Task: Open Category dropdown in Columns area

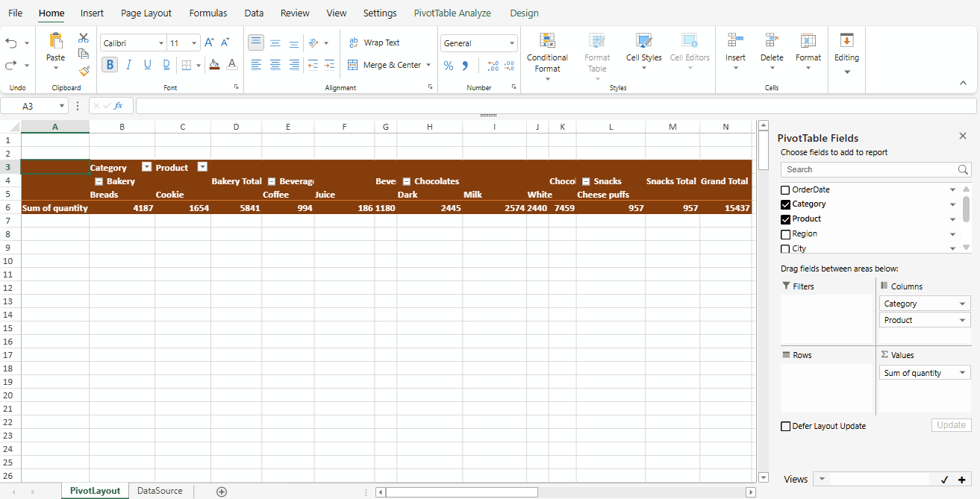Action: click(963, 304)
